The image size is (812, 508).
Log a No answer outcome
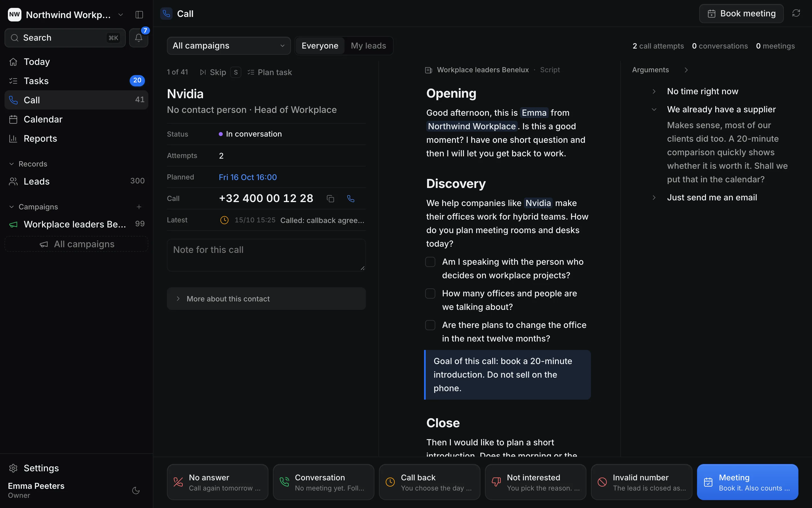[x=217, y=482]
